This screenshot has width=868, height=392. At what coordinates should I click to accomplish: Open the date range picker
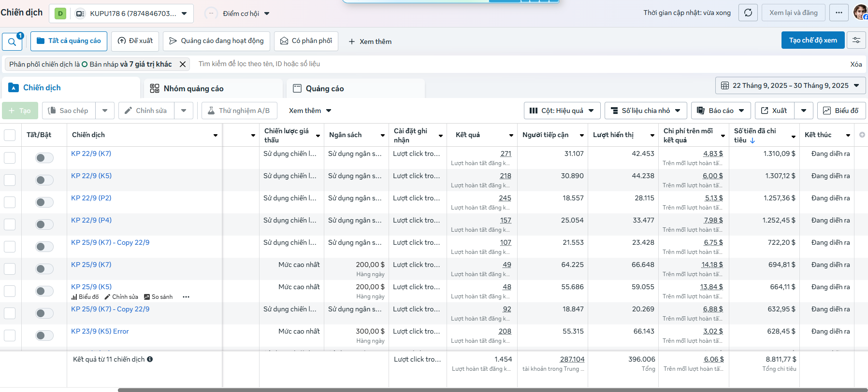coord(790,85)
